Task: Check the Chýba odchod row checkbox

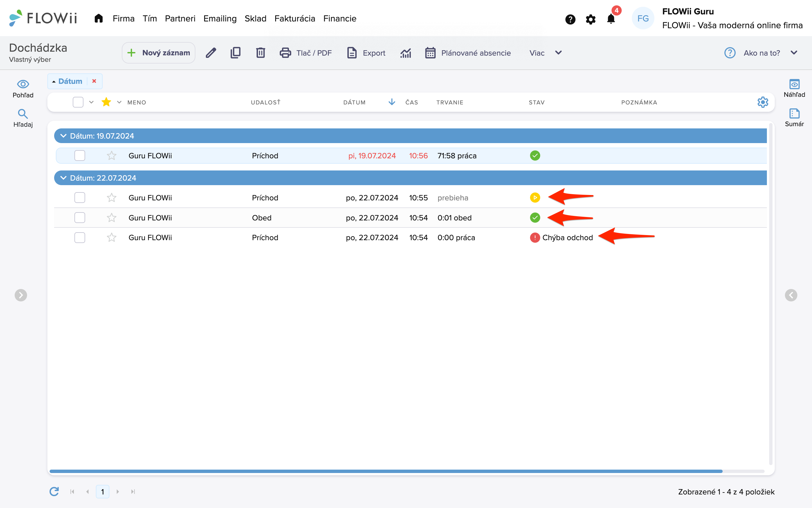Action: pyautogui.click(x=80, y=238)
